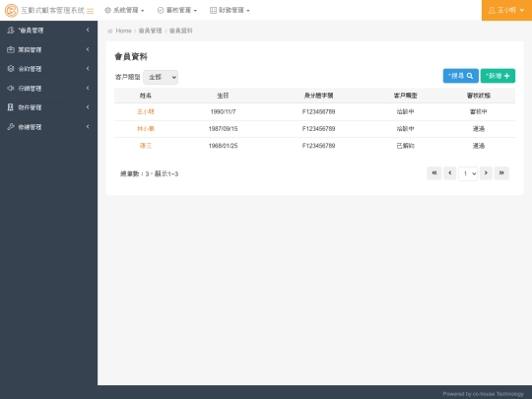
Task: Open the 客戶類型 filter dropdown
Action: (x=161, y=78)
